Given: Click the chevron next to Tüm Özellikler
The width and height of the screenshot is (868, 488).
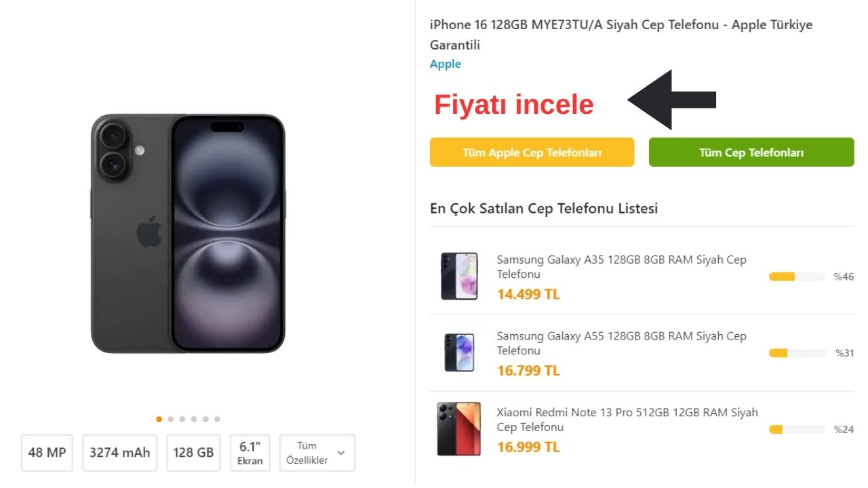Looking at the screenshot, I should click(x=340, y=453).
